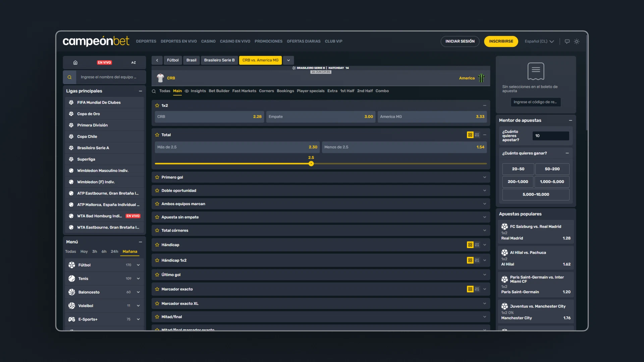Click the INSCRIBIRSE button
Screen dimensions: 644x362
(x=501, y=42)
